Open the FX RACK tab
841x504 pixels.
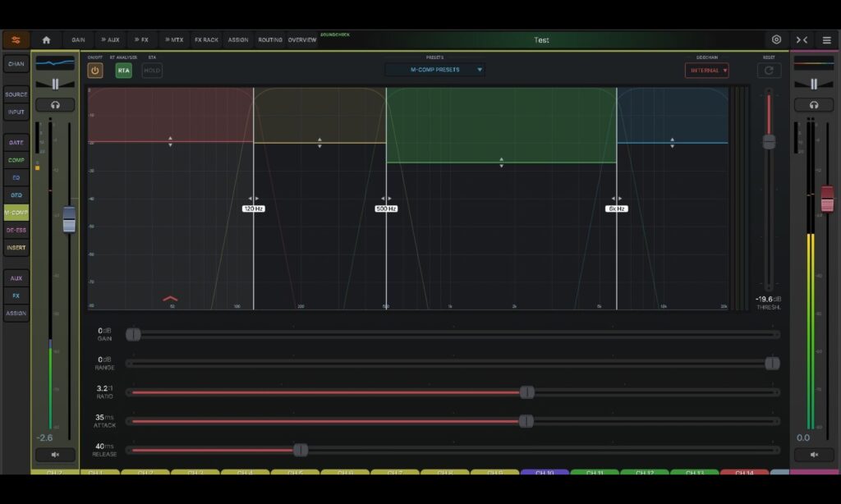coord(206,40)
